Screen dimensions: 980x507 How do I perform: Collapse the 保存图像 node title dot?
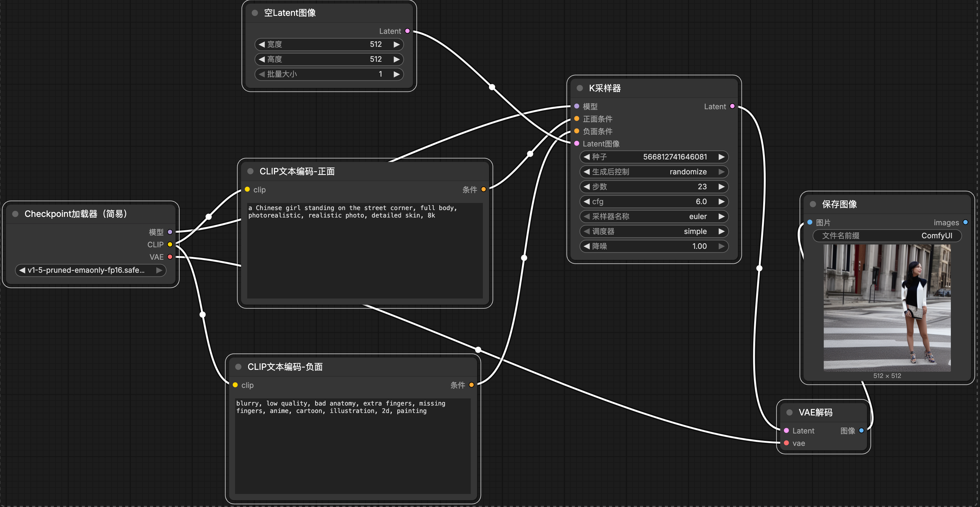813,204
